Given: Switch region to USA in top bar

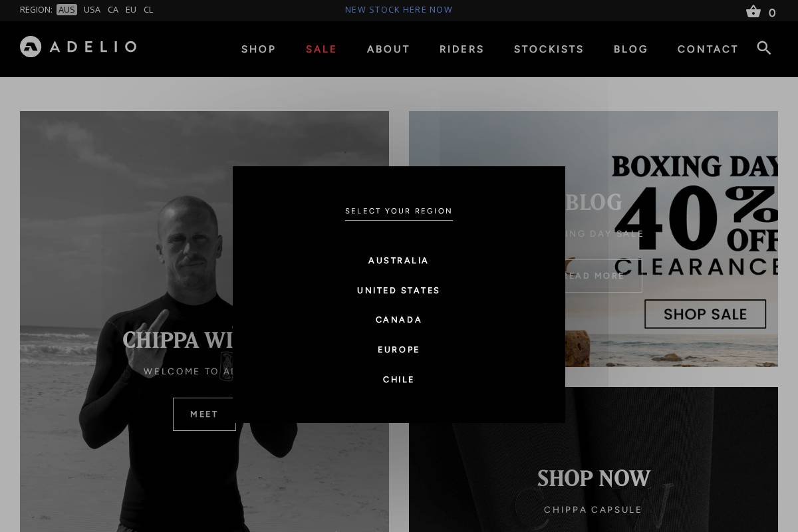Looking at the screenshot, I should 92,10.
